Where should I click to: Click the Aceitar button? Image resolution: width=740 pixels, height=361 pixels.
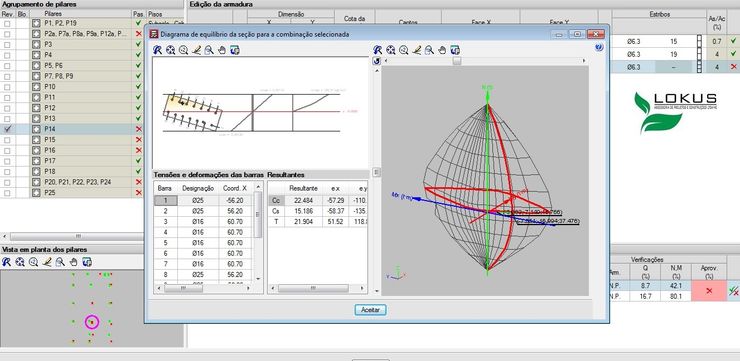[x=370, y=310]
